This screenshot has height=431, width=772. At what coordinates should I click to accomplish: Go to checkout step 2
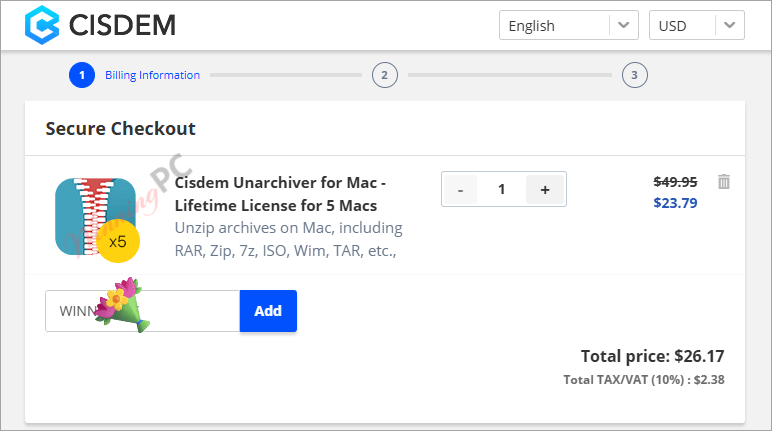coord(385,75)
